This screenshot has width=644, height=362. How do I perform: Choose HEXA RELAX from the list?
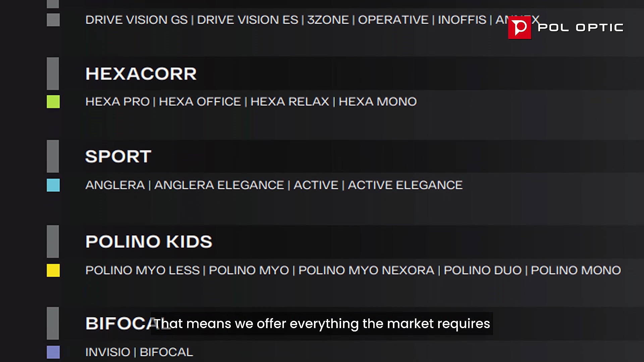290,102
